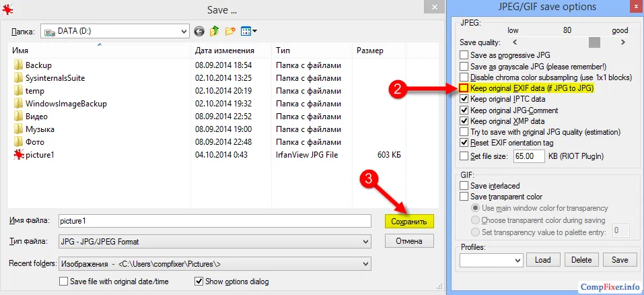Sort by Дата изменения column header
This screenshot has height=295, width=644.
coord(224,51)
